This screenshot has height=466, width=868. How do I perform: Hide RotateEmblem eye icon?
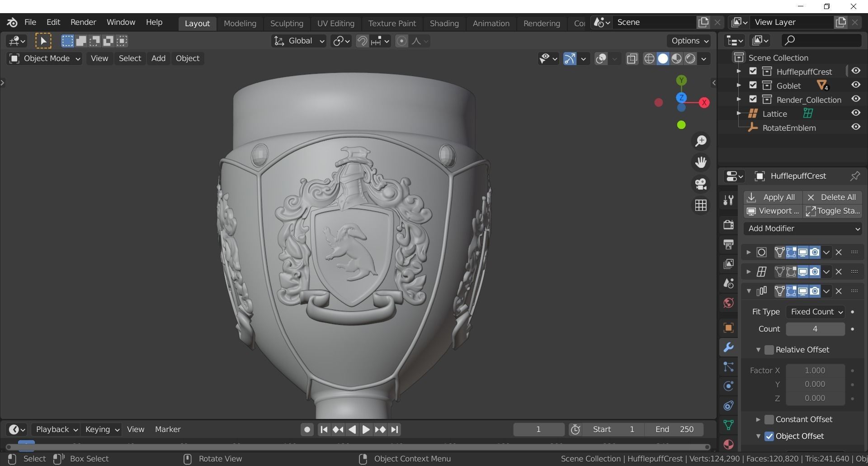[x=856, y=127]
